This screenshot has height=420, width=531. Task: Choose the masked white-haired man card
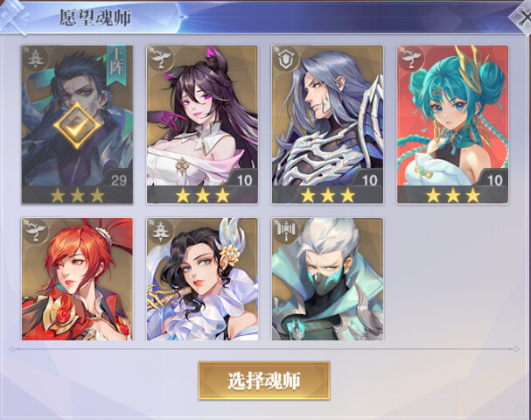(327, 279)
